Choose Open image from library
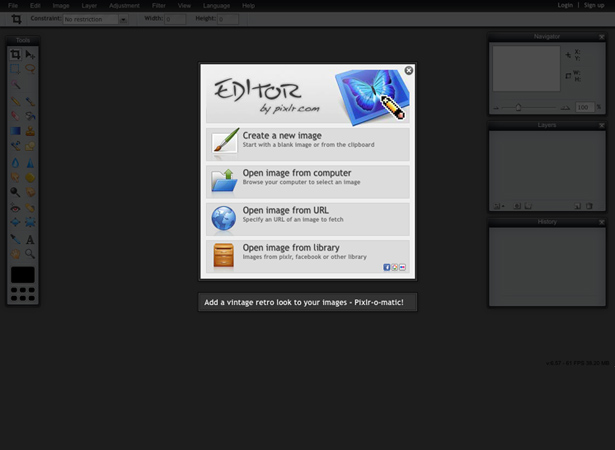 click(308, 256)
